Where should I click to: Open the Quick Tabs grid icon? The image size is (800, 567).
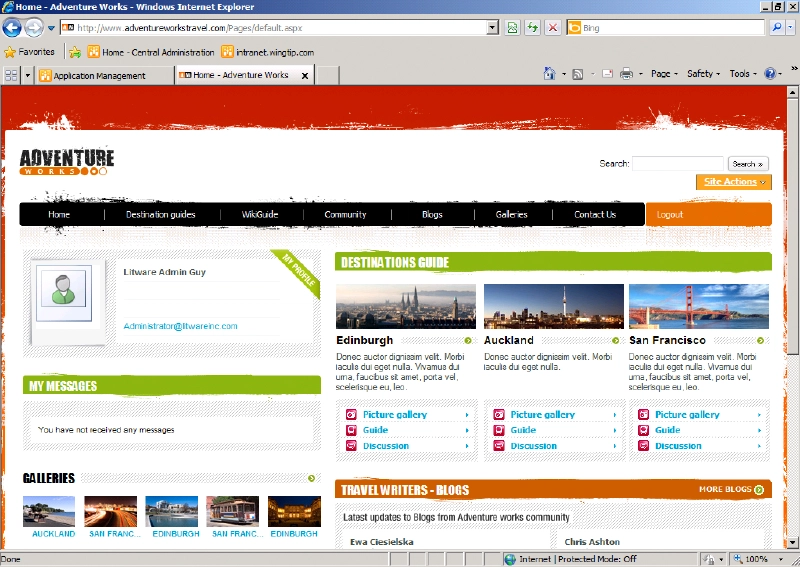pos(11,75)
